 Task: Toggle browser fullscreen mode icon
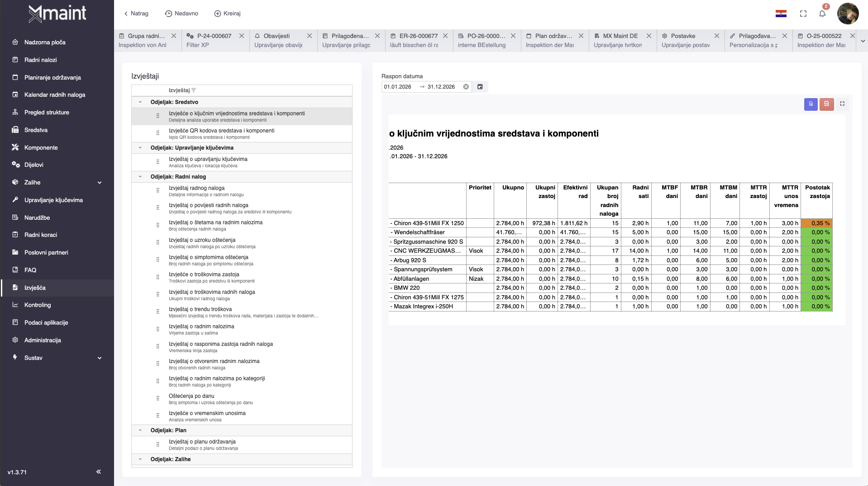[x=803, y=14]
